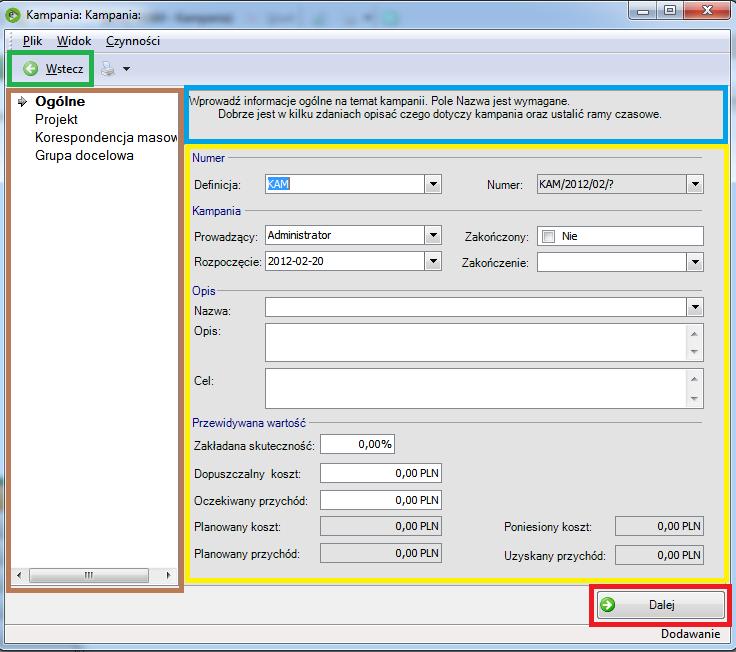
Task: Close the Kampania window
Action: pyautogui.click(x=707, y=10)
